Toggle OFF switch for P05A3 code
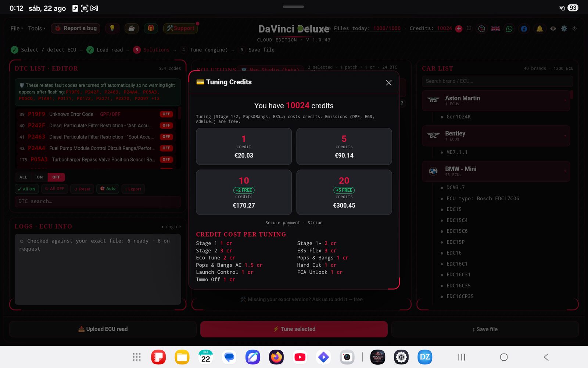Screen dimensions: 588x368 click(166, 160)
